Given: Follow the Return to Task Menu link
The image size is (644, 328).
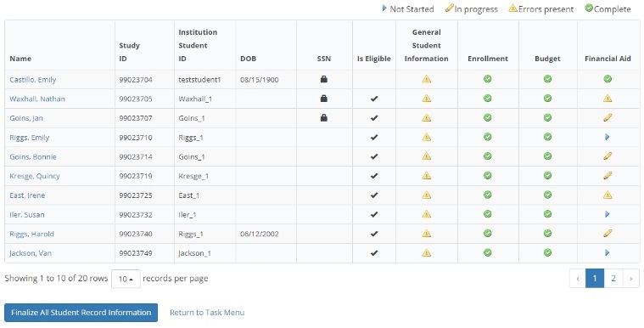Looking at the screenshot, I should (207, 313).
